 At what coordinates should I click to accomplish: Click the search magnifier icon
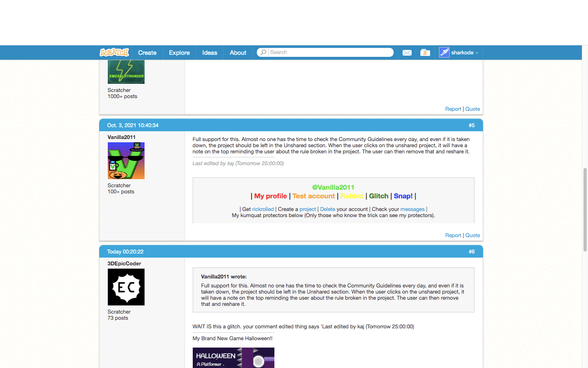[x=263, y=52]
